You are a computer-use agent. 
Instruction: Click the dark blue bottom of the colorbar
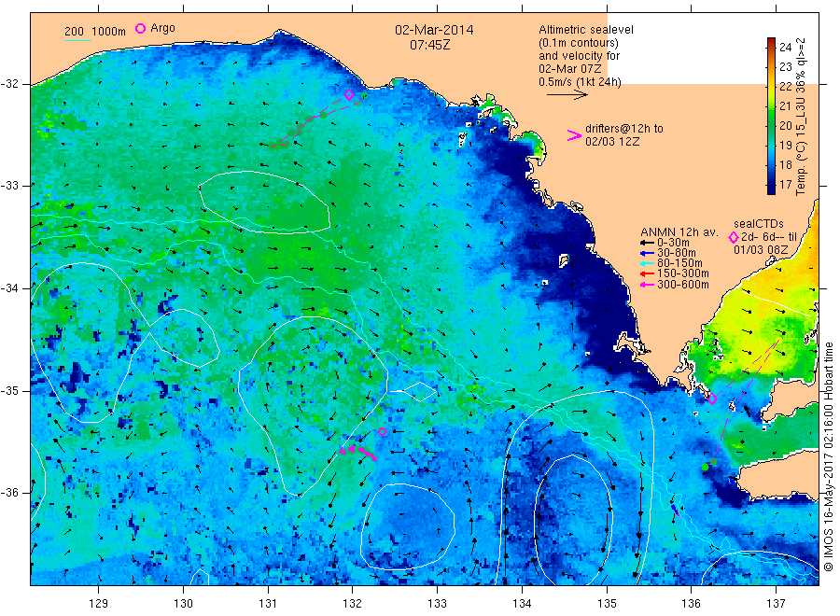(771, 189)
